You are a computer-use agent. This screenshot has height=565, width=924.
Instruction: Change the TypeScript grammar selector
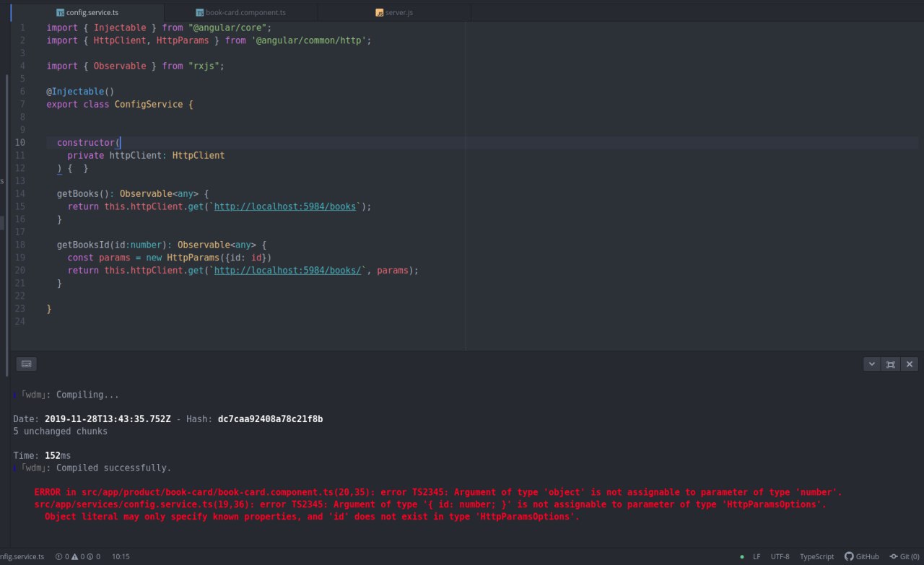816,556
